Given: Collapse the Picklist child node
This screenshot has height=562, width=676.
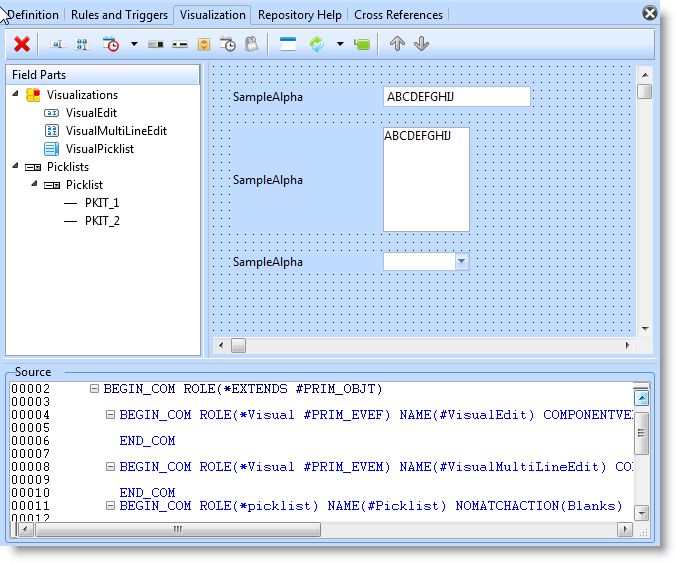Looking at the screenshot, I should pos(34,184).
